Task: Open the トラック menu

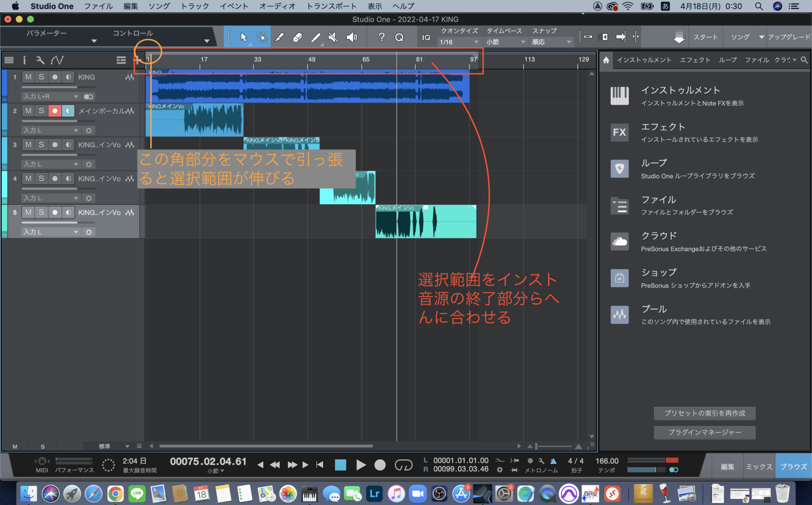Action: (x=195, y=6)
